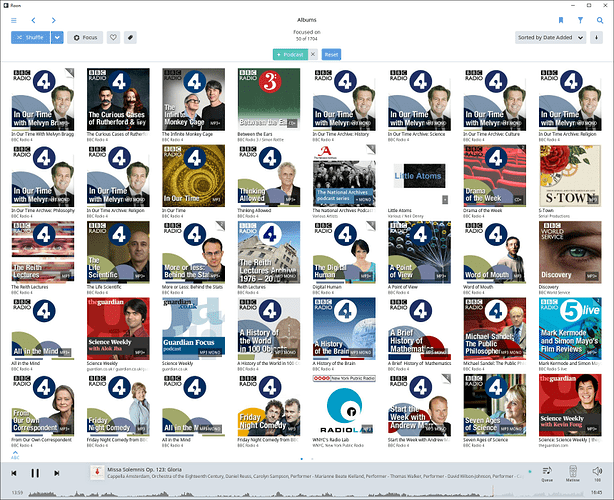Image resolution: width=614 pixels, height=500 pixels.
Task: Open Michael Sandel: The Public Philosopher cover
Action: click(495, 329)
